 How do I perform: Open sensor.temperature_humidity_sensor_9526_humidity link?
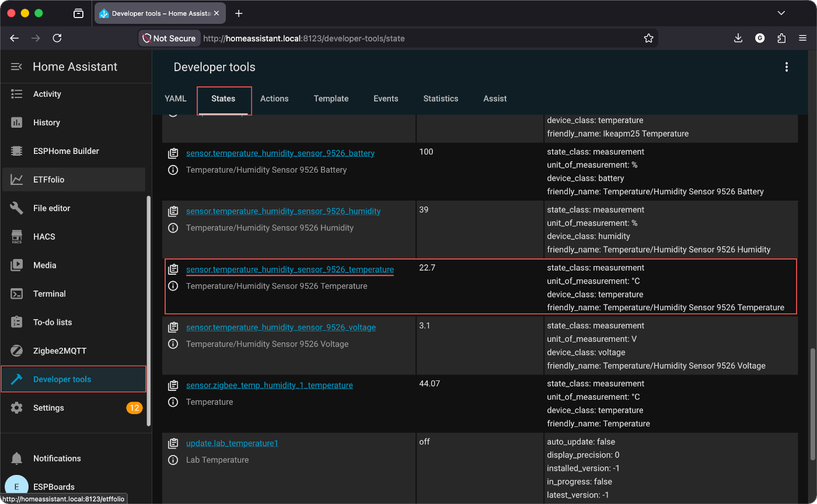point(283,211)
